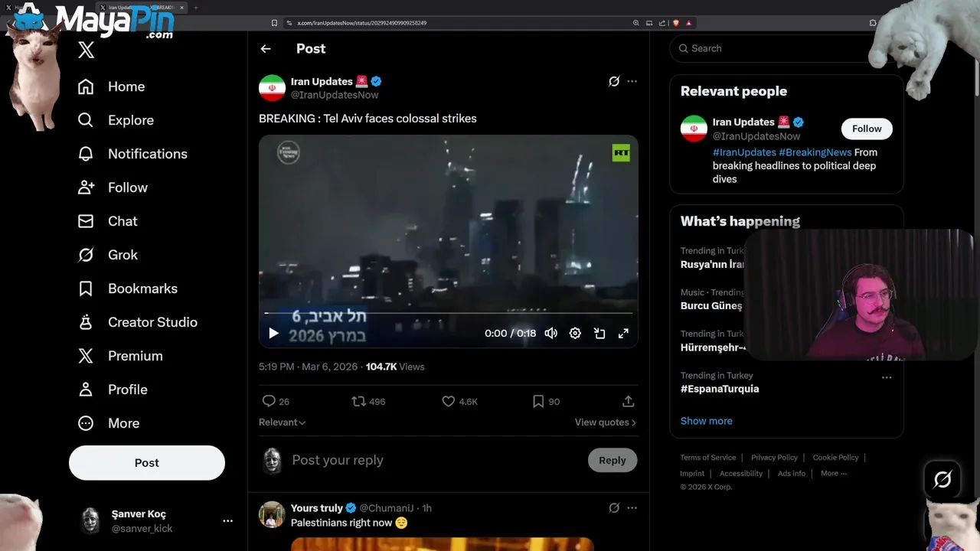Expand the footer More menu
Image resolution: width=980 pixels, height=551 pixels.
(833, 474)
